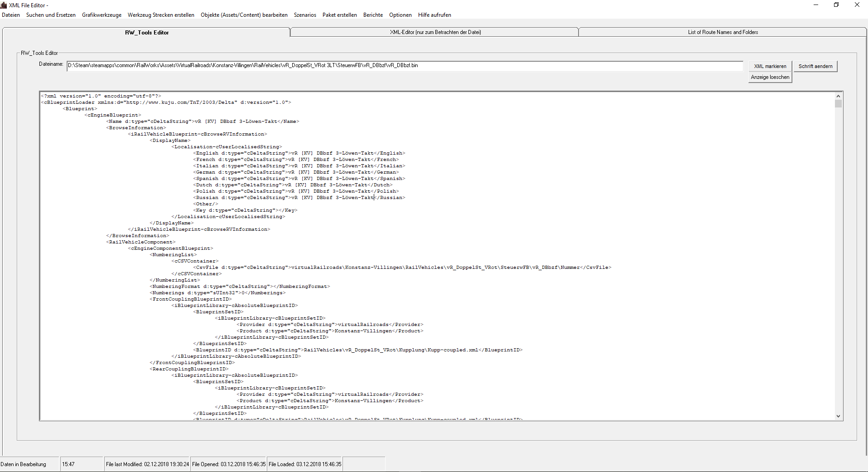
Task: Open Objekte (Assets/Content) bearbeiten menu
Action: click(x=244, y=15)
